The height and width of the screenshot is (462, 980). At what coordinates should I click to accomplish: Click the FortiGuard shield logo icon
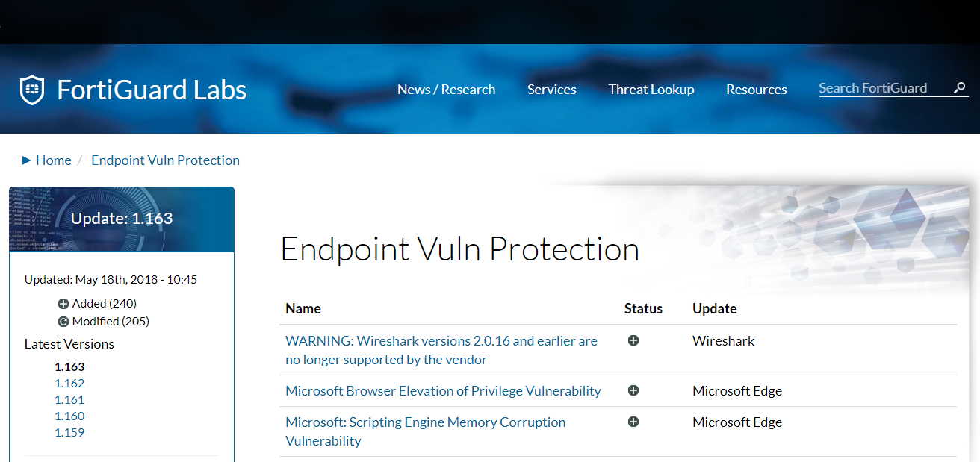[x=32, y=90]
